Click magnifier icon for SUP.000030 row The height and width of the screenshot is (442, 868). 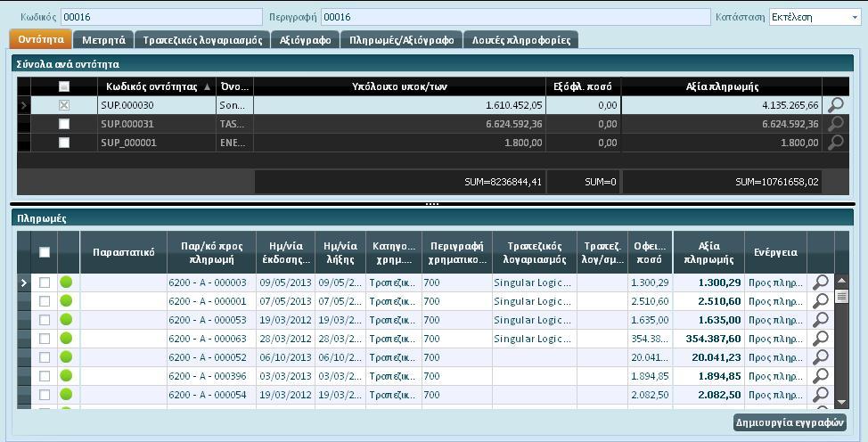point(835,105)
